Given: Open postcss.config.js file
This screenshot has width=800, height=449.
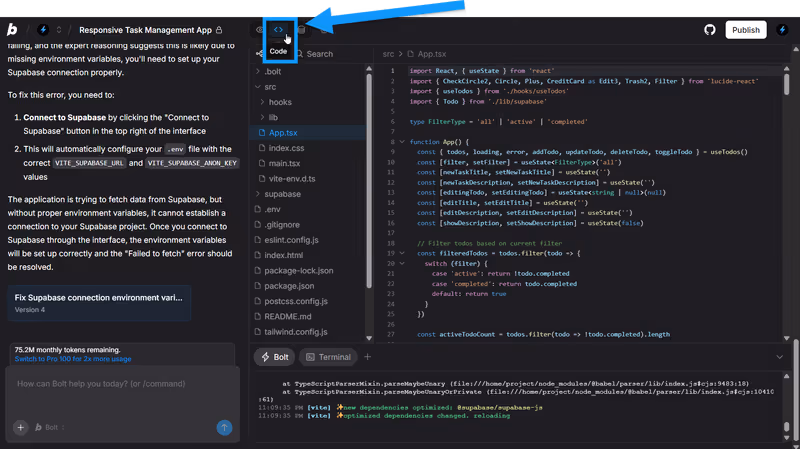Looking at the screenshot, I should click(296, 301).
